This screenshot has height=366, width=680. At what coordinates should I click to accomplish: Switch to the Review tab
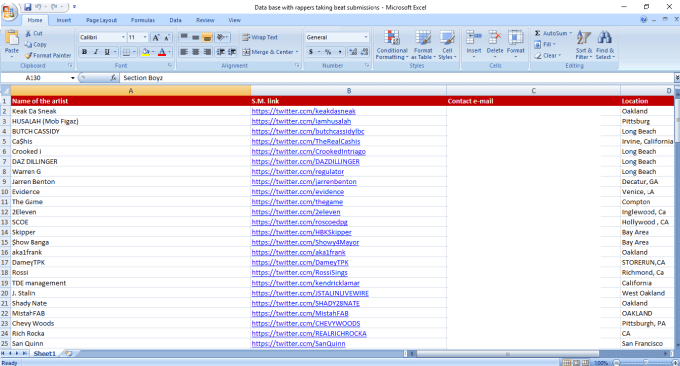coord(205,20)
